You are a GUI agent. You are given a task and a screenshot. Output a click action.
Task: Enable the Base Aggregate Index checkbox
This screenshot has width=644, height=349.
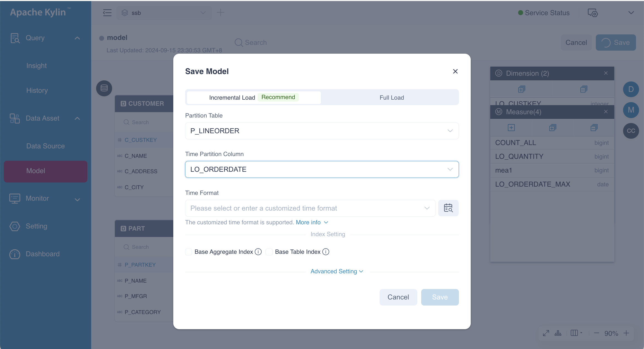[x=189, y=252]
